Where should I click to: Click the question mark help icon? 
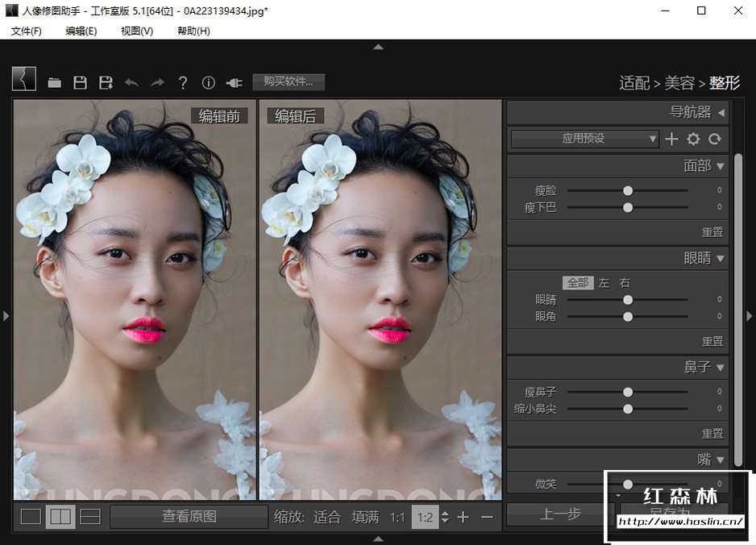(183, 82)
